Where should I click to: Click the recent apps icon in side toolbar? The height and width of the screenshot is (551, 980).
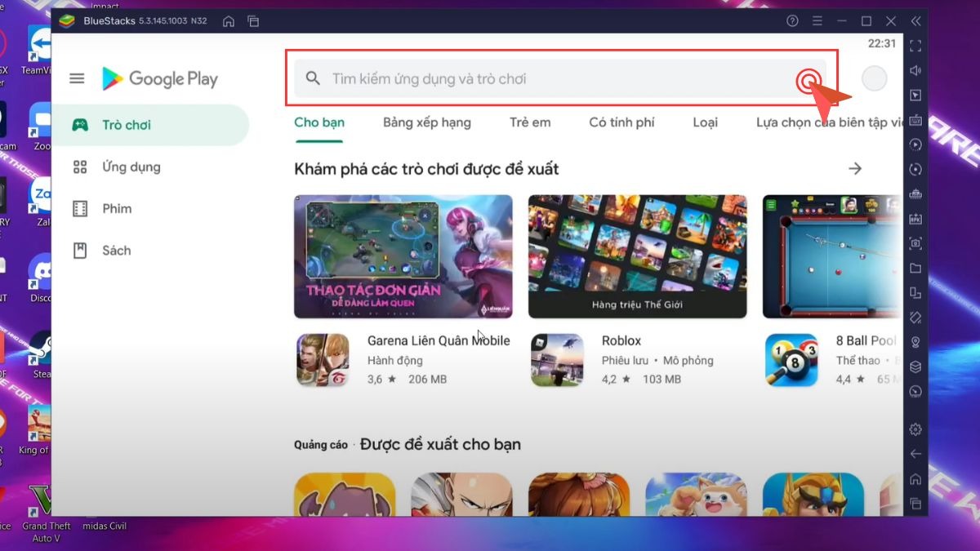(x=915, y=504)
